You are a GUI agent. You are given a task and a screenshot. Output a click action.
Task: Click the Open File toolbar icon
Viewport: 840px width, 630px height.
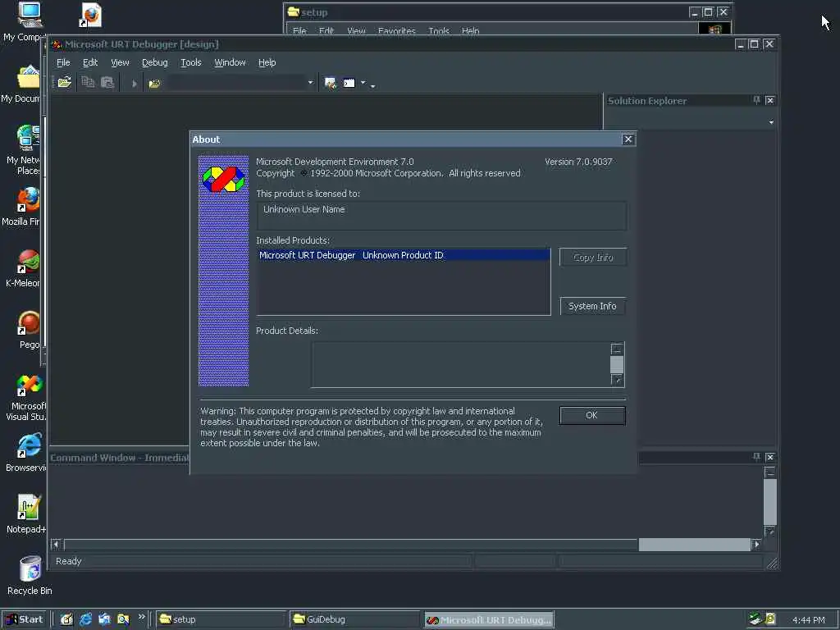pos(64,83)
